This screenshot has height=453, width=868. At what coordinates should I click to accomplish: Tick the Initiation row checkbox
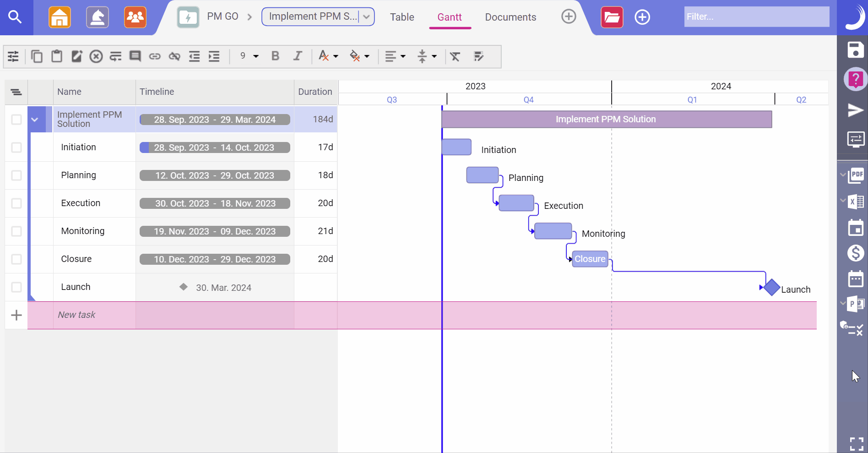(x=16, y=147)
